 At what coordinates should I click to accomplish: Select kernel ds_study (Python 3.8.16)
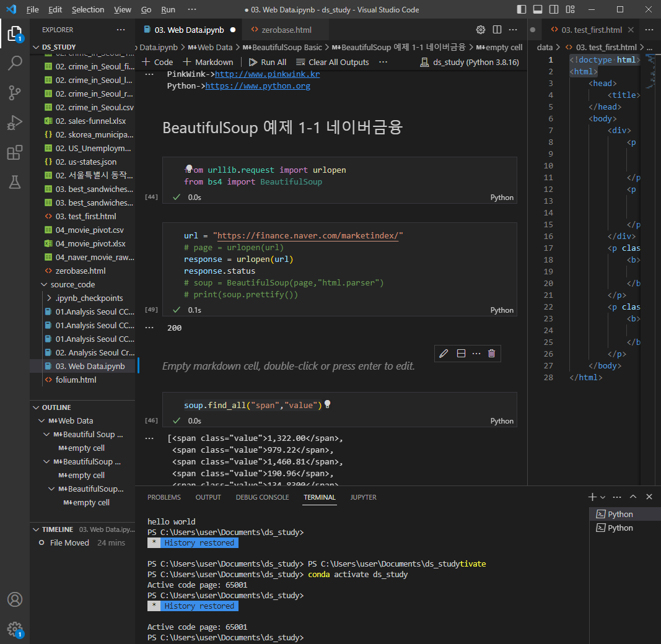click(470, 62)
